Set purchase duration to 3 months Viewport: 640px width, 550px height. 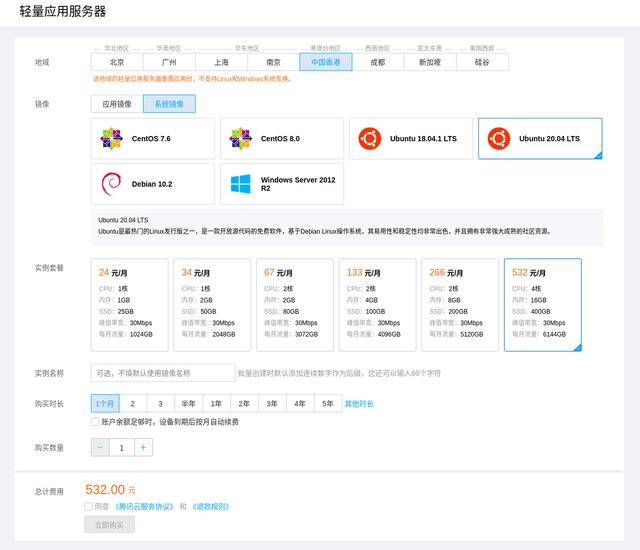tap(160, 404)
